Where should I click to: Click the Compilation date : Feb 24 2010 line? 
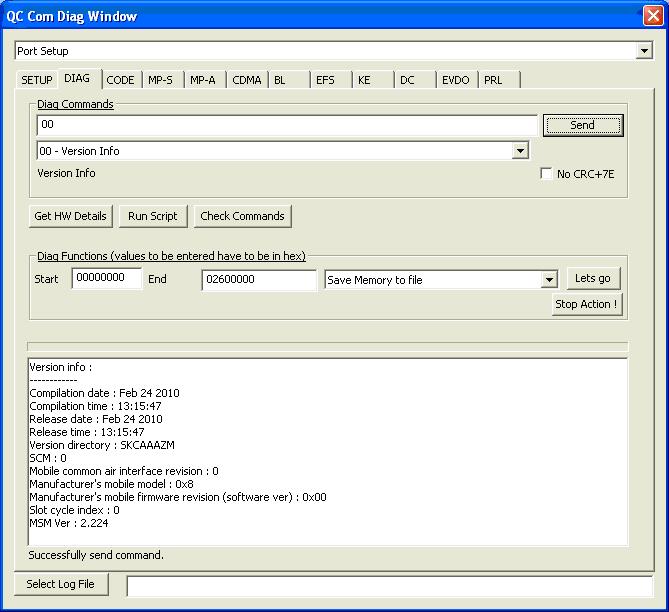click(x=105, y=393)
